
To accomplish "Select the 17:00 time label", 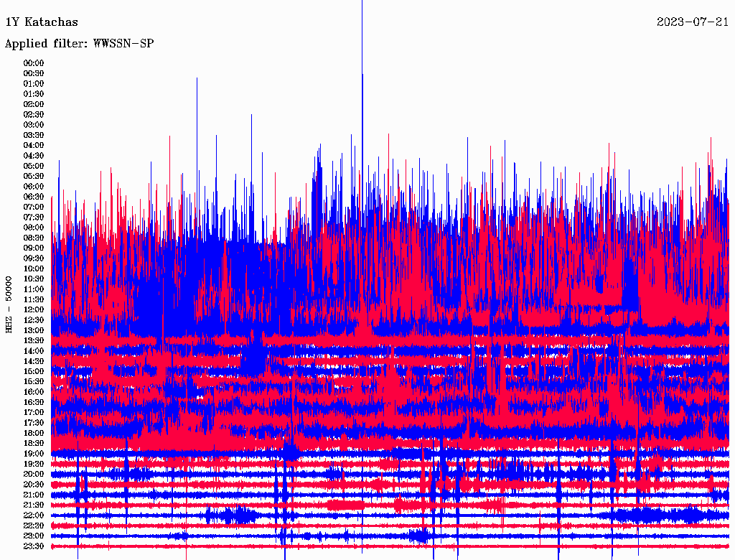I will (34, 413).
